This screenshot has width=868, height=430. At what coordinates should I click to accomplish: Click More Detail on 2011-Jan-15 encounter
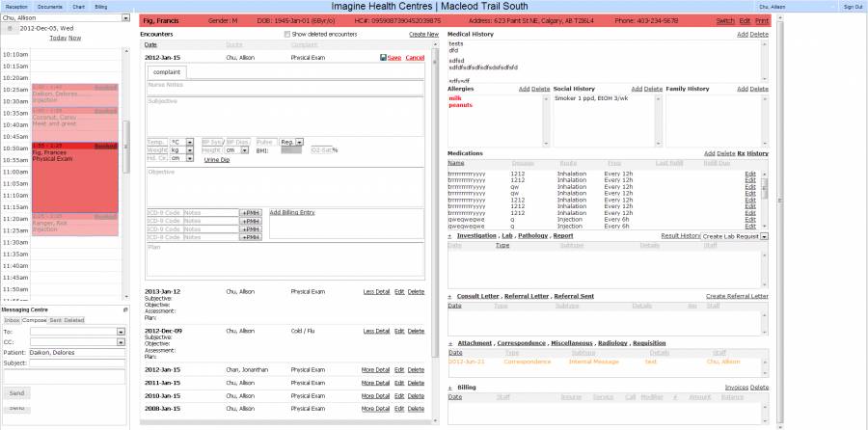pos(375,383)
